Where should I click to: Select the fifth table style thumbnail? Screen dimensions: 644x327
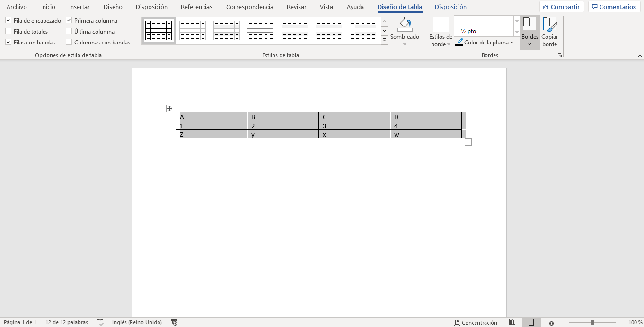tap(295, 31)
